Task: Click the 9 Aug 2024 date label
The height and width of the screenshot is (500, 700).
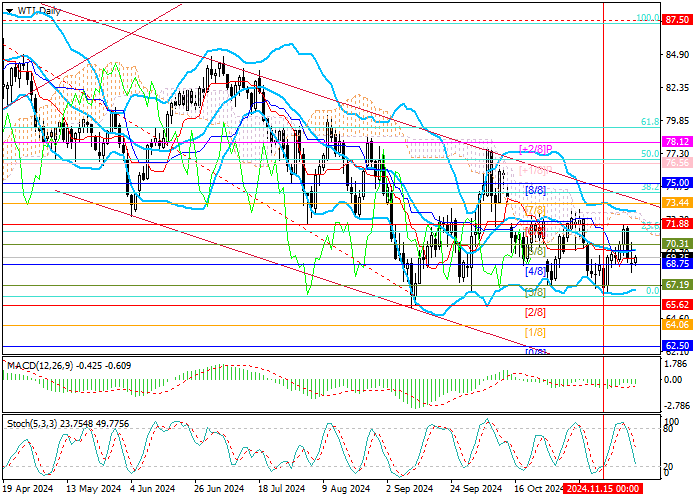Action: pyautogui.click(x=346, y=489)
